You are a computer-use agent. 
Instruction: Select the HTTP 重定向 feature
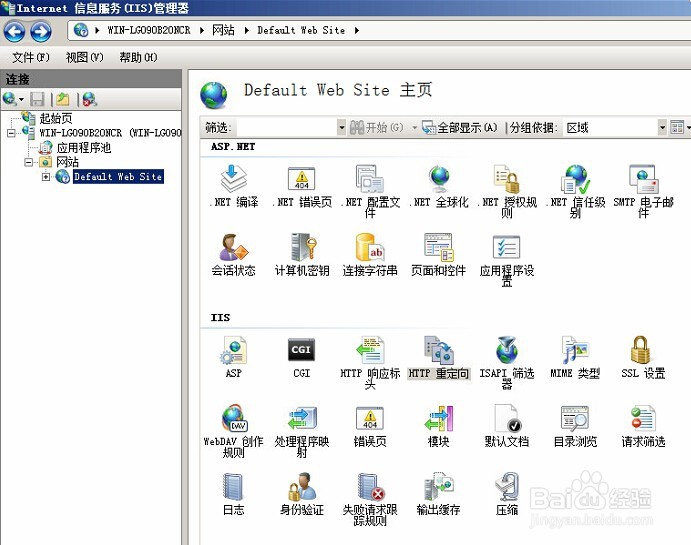pyautogui.click(x=439, y=358)
